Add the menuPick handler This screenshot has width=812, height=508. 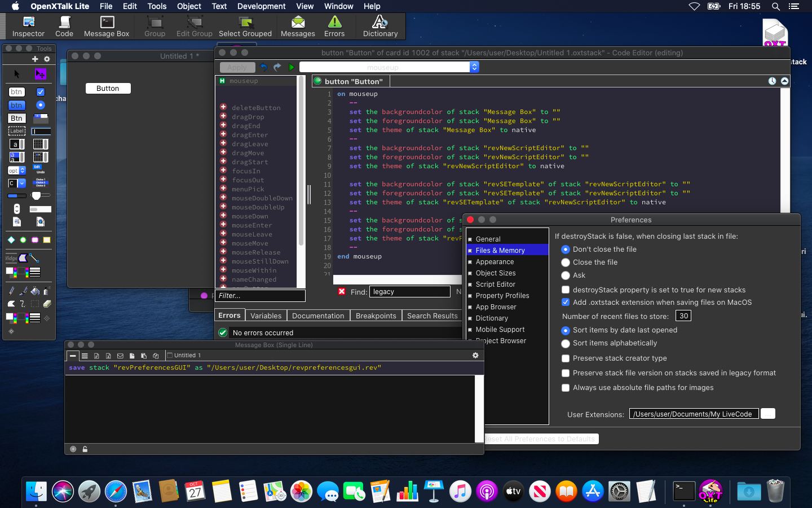coord(223,189)
